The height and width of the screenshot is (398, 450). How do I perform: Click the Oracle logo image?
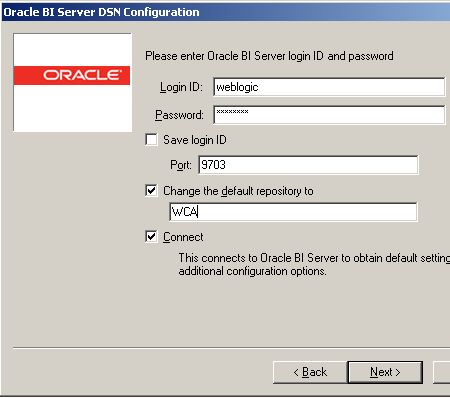(72, 82)
